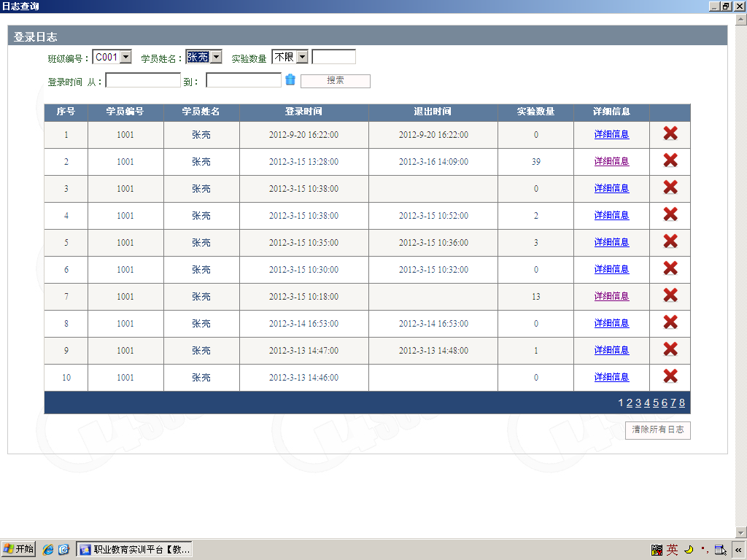The image size is (747, 560).
Task: Delete log row 7 with red X
Action: [x=670, y=295]
